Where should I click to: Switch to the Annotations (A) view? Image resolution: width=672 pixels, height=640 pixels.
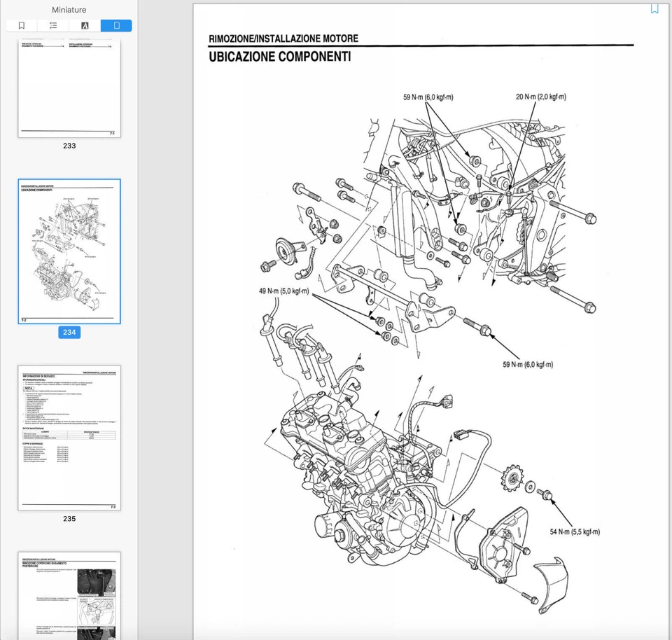pyautogui.click(x=85, y=25)
